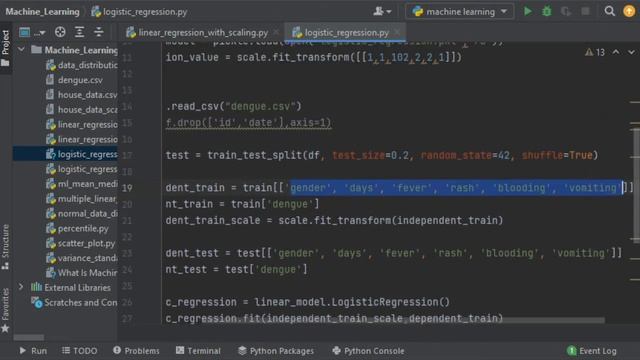Click shuffle=True argument in code
This screenshot has width=640, height=360.
point(557,155)
